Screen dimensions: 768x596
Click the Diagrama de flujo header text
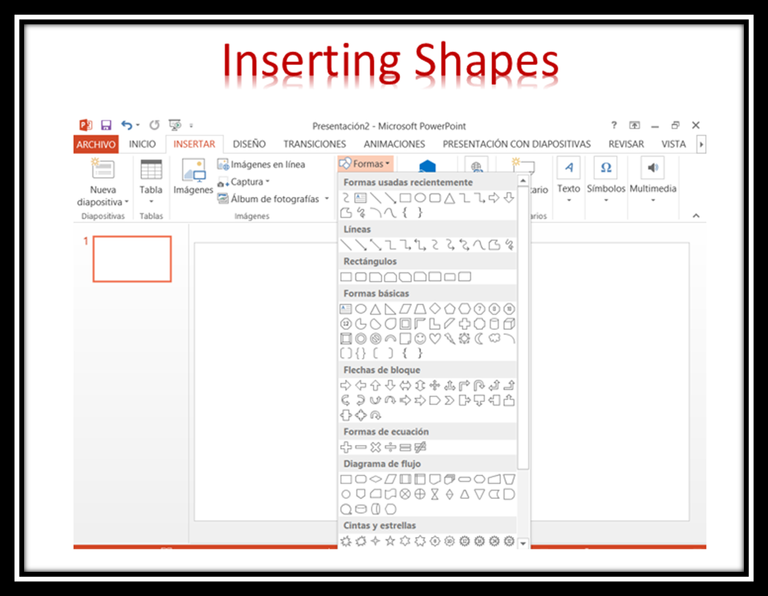(382, 463)
